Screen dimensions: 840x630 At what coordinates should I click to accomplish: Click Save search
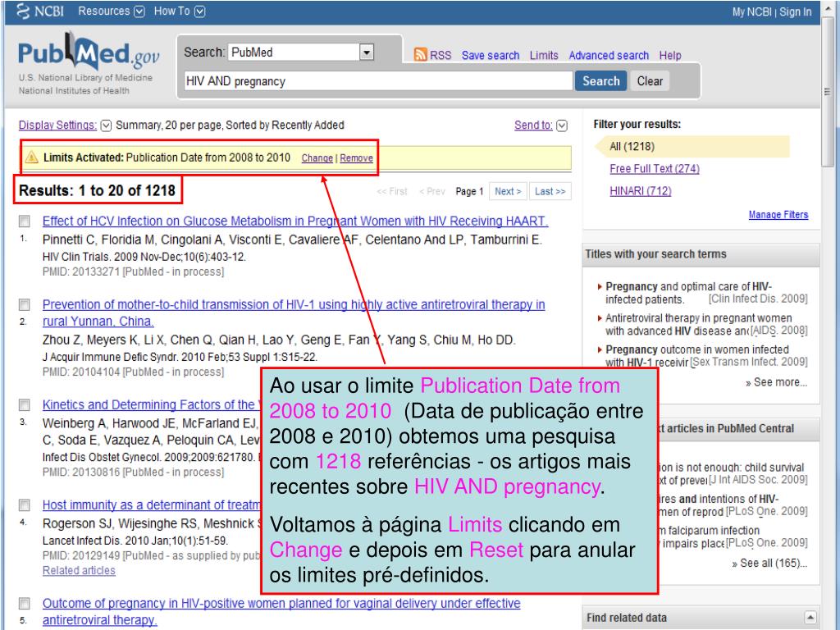(x=491, y=55)
